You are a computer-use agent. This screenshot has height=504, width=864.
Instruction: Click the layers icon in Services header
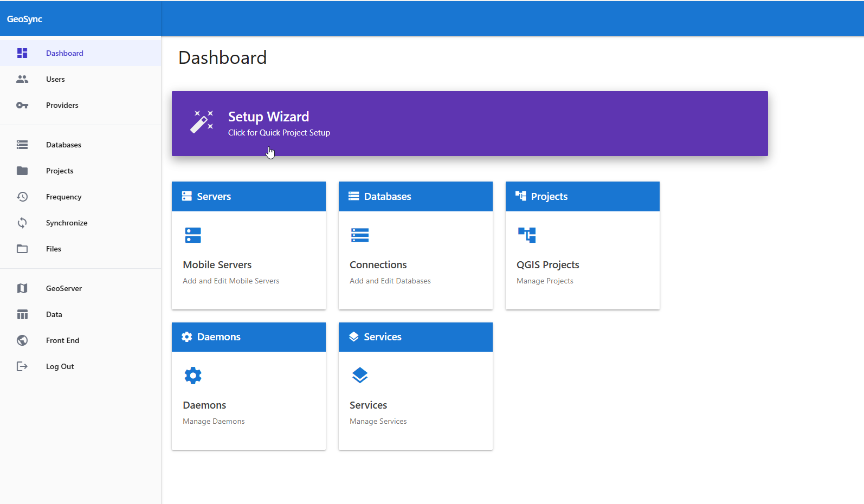[354, 337]
